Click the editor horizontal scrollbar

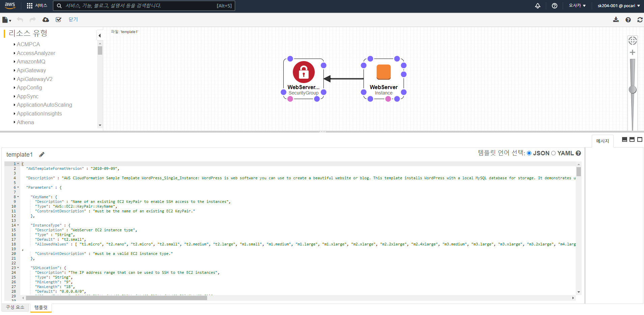point(116,298)
